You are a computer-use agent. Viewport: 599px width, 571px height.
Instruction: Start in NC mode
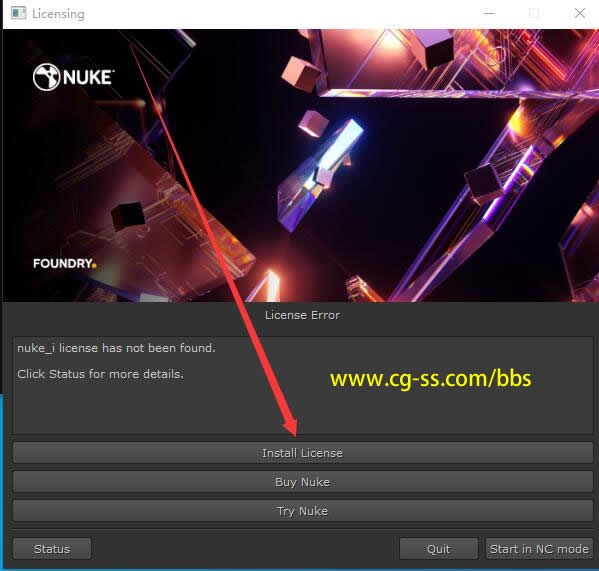(x=539, y=549)
